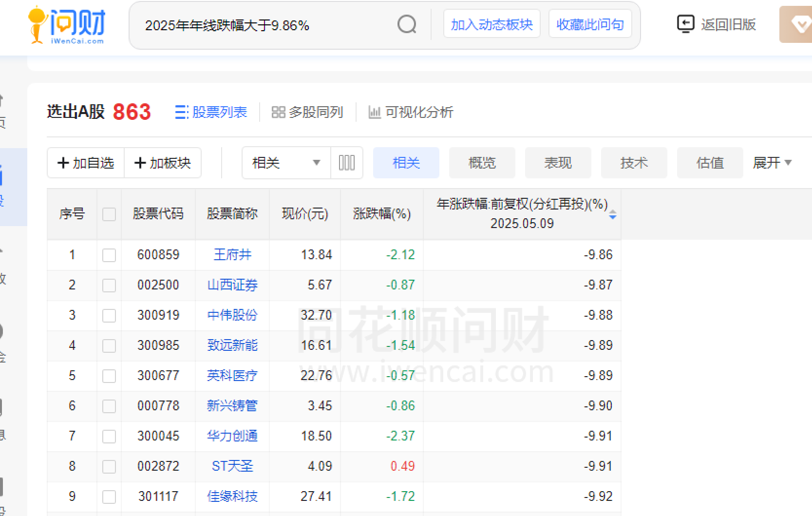Open the 中伟股份 stock link
The image size is (812, 516).
click(x=233, y=315)
